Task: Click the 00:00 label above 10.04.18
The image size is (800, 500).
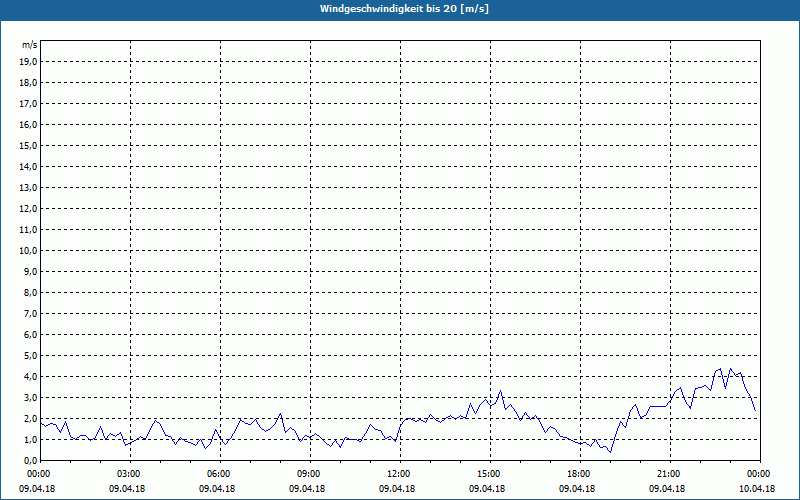Action: 757,474
